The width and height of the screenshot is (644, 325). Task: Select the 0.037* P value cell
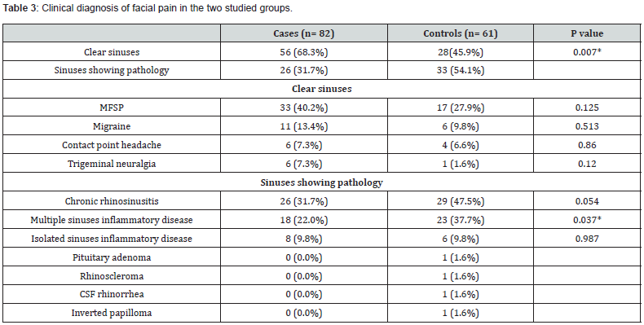pos(587,220)
